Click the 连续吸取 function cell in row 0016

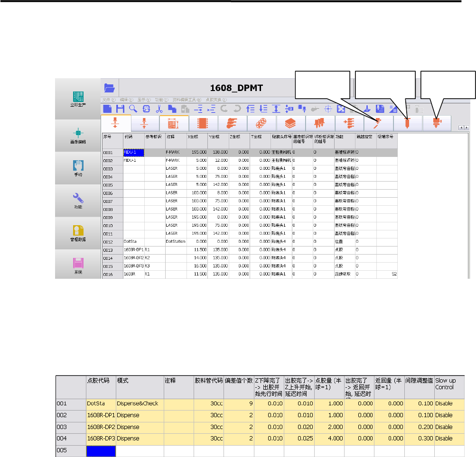click(345, 274)
